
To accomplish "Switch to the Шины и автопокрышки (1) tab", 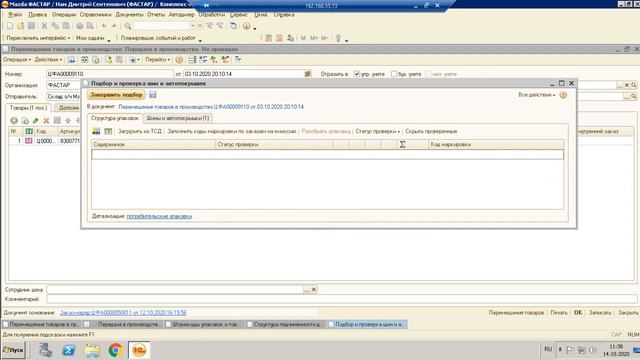I will pyautogui.click(x=178, y=118).
